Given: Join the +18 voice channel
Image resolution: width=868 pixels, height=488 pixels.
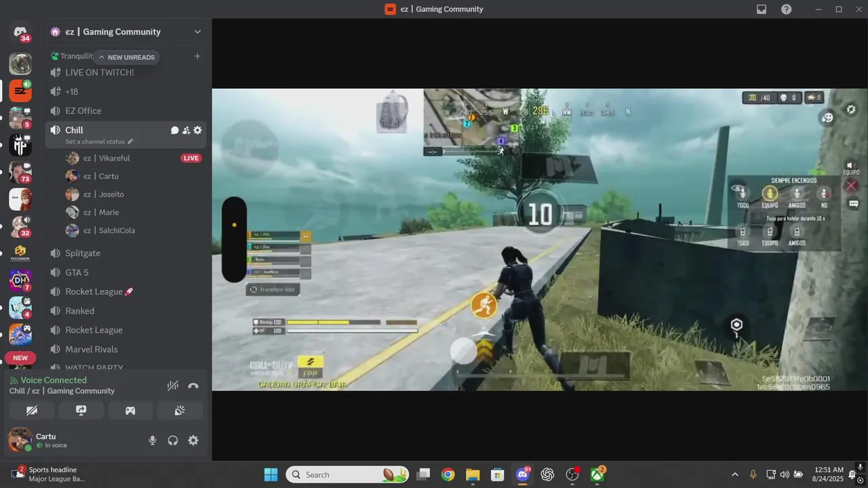Looking at the screenshot, I should pos(126,91).
